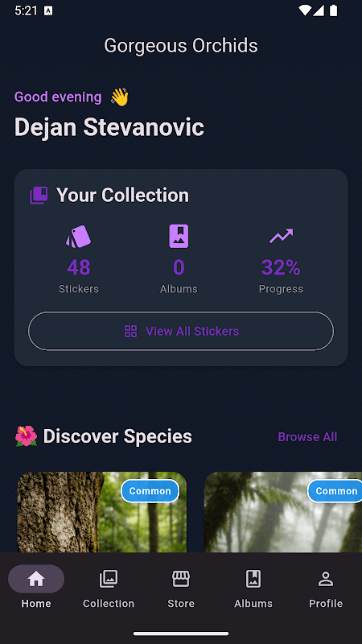The width and height of the screenshot is (362, 644).
Task: Tap the Stickers cards icon
Action: [x=78, y=236]
